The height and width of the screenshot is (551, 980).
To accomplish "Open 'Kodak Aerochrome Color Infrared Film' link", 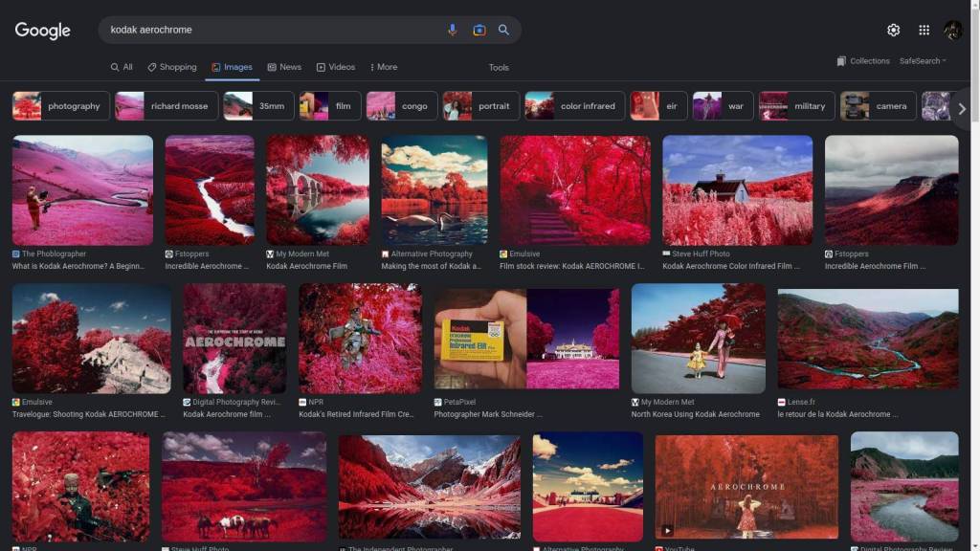I will 730,266.
